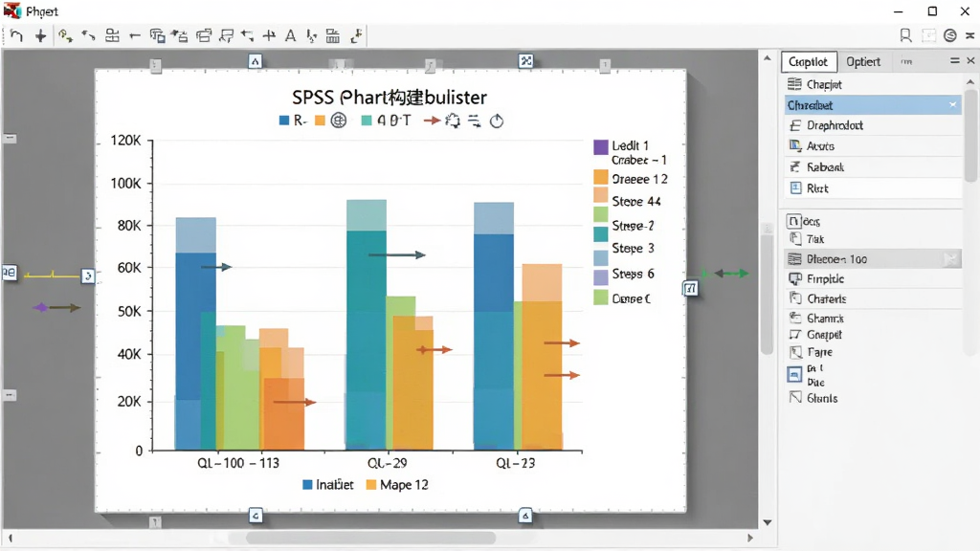980x551 pixels.
Task: Click the handle numbered 3 on left canvas edge
Action: click(88, 275)
